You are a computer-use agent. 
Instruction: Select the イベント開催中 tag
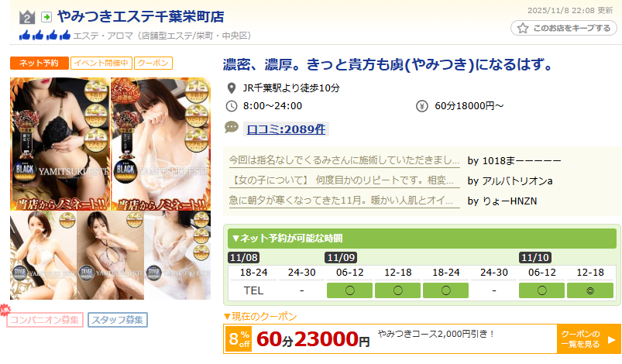tap(101, 63)
